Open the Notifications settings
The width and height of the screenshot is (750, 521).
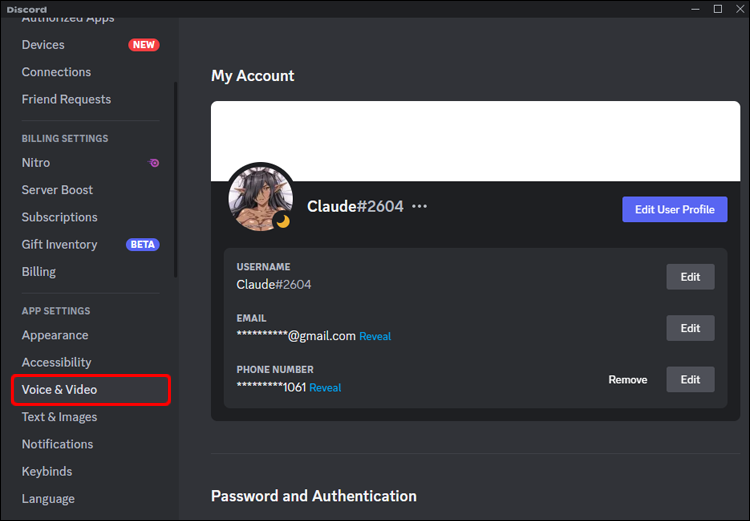[x=57, y=444]
